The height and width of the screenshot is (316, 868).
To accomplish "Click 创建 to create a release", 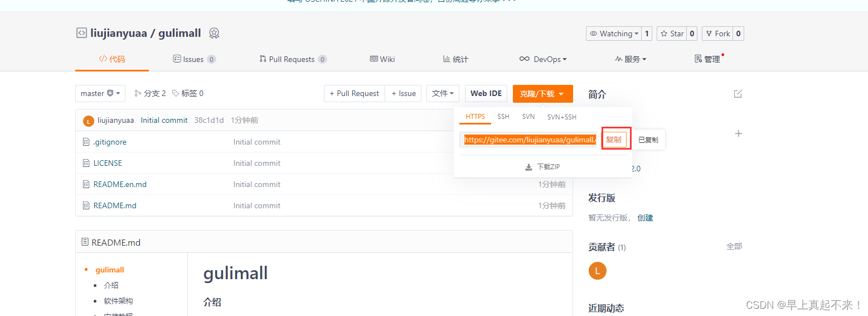I will [645, 218].
